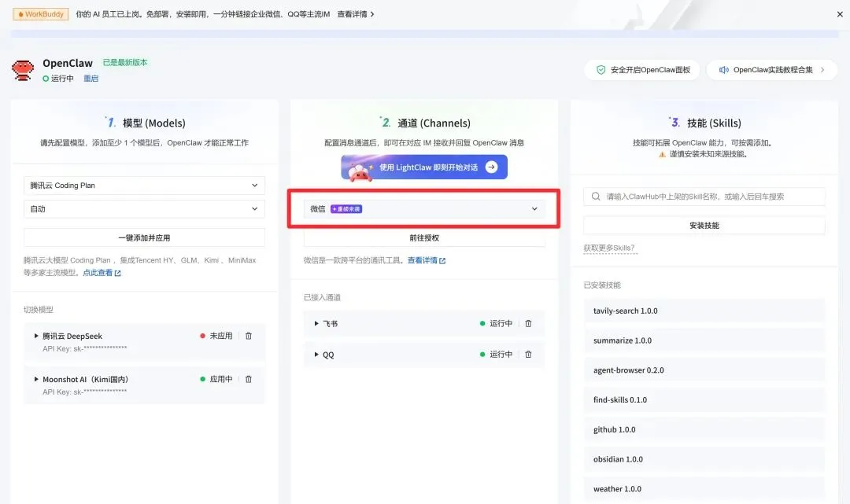Click the arrow circle on LightClaw banner
This screenshot has height=504, width=850.
click(x=492, y=167)
